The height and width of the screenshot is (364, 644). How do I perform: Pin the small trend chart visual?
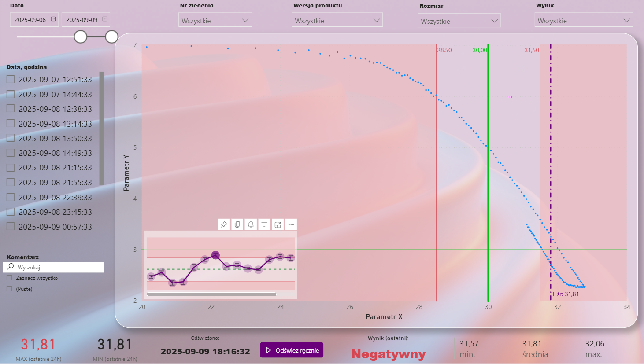[224, 224]
